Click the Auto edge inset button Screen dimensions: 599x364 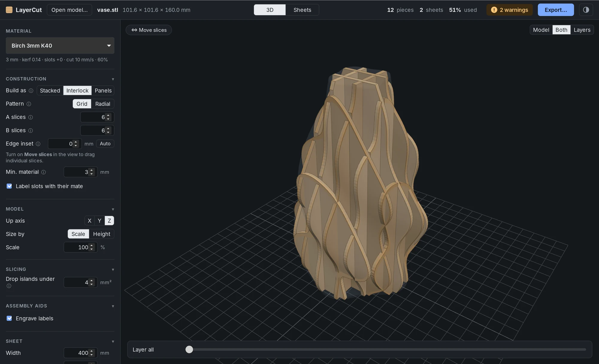[x=105, y=144]
